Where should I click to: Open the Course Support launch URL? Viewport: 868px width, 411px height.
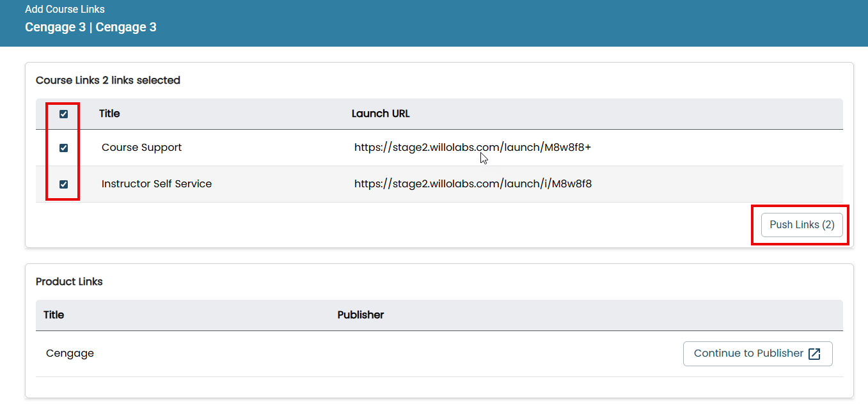coord(472,147)
